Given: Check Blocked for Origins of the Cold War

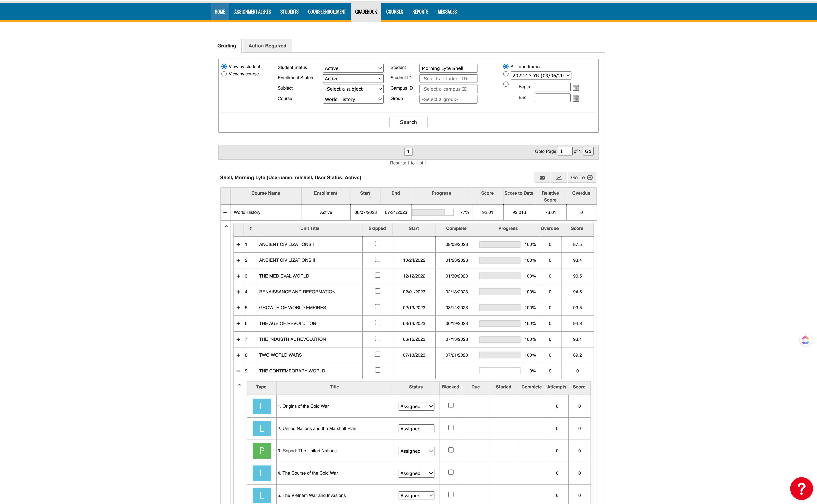Looking at the screenshot, I should click(451, 405).
